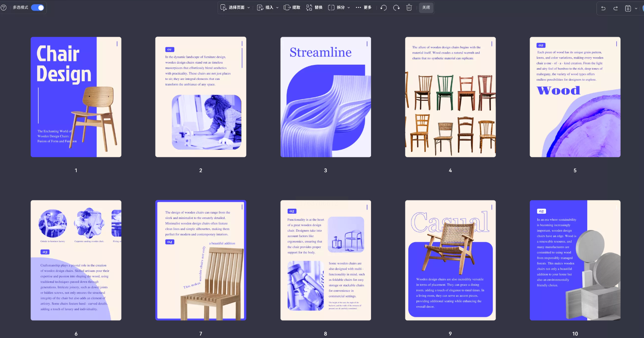This screenshot has height=338, width=644.
Task: Select page 6 thumbnail about craftsmanship
Action: [x=76, y=260]
